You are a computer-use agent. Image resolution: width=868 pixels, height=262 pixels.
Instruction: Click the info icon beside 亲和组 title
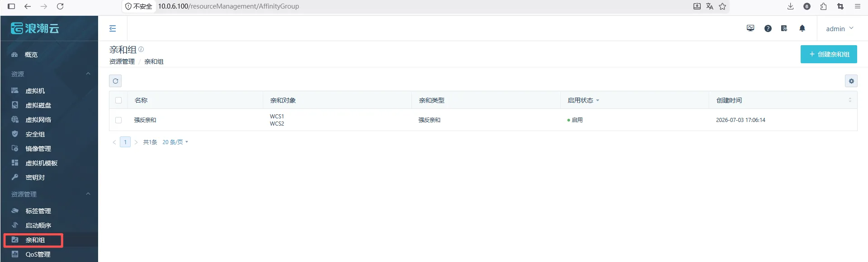click(x=141, y=49)
